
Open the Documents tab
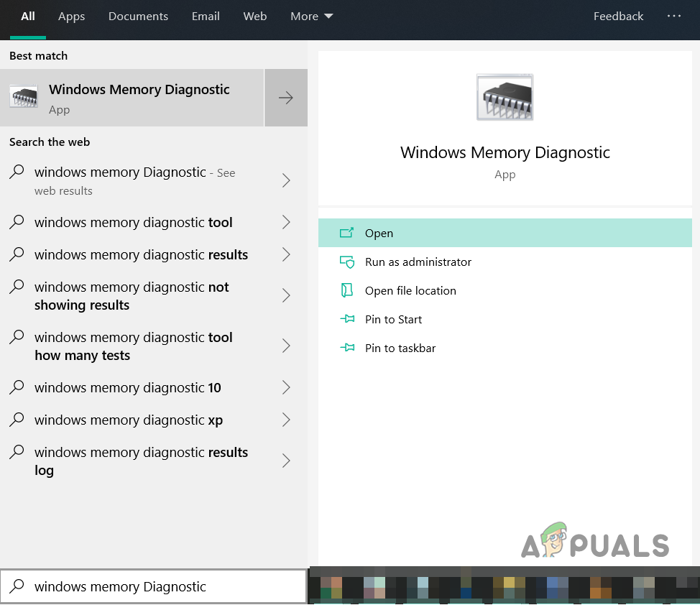pyautogui.click(x=139, y=17)
